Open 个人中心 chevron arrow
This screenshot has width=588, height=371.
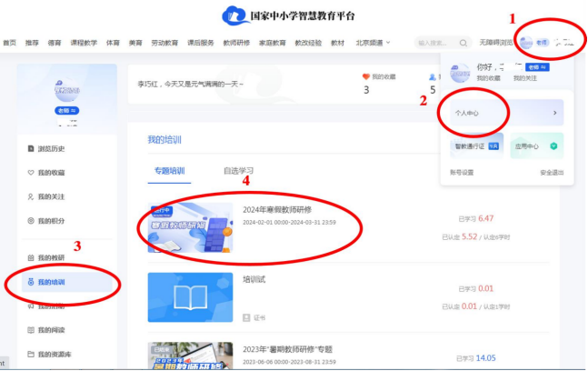[x=555, y=113]
